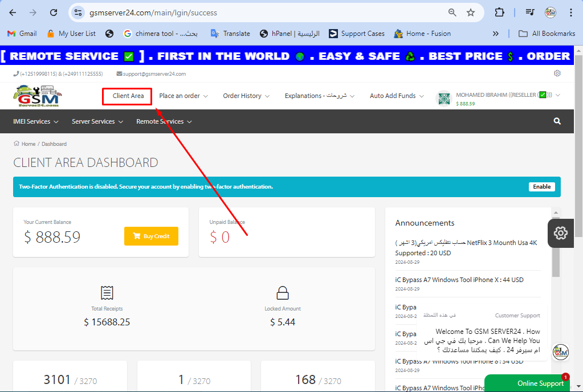The image size is (583, 392).
Task: Open hPanel bookmark
Action: click(290, 34)
